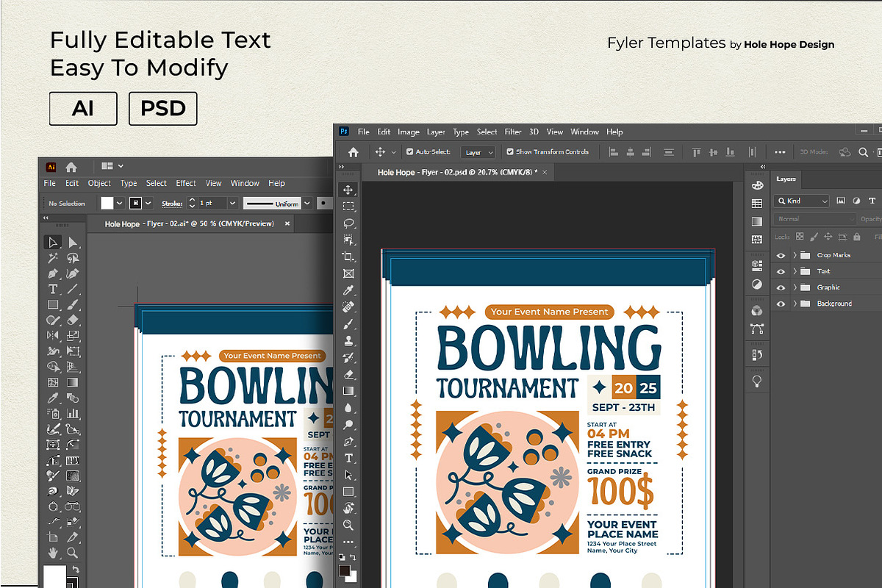This screenshot has width=882, height=588.
Task: Select the Spot Healing Brush tool
Action: pos(348,306)
